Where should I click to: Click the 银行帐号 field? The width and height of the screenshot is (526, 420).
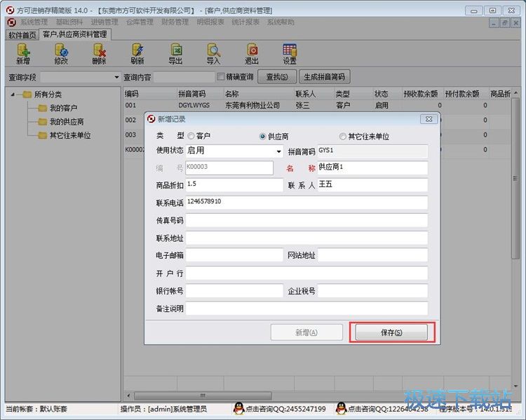pyautogui.click(x=234, y=291)
